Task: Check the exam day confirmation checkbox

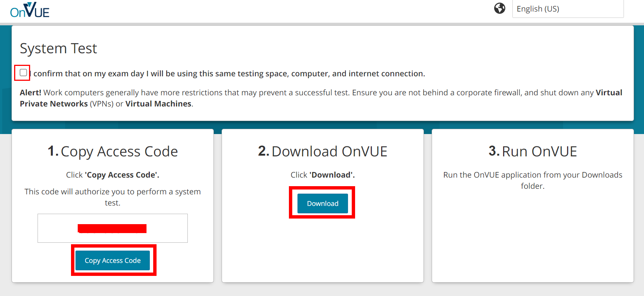Action: pos(23,73)
